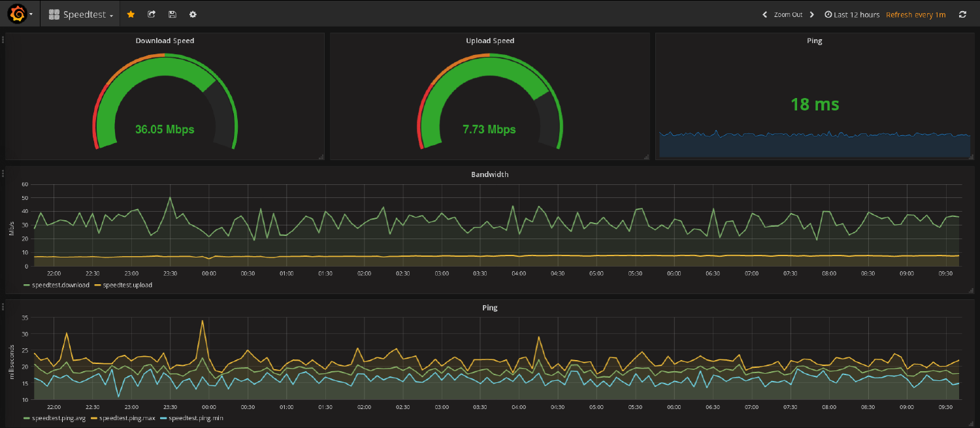Click the refresh dashboard icon
980x428 pixels.
pos(962,14)
